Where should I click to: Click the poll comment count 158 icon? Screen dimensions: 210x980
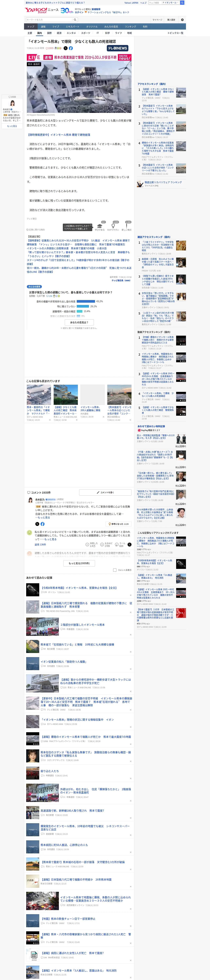[x=49, y=296]
